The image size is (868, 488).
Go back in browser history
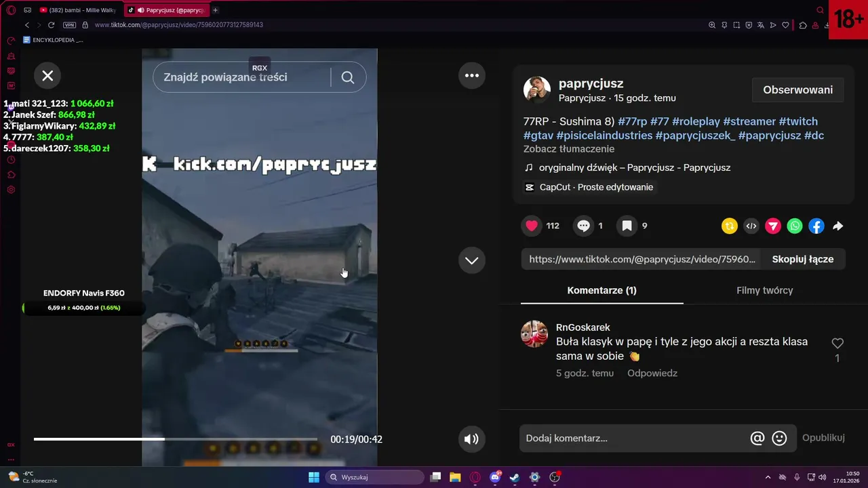tap(27, 25)
